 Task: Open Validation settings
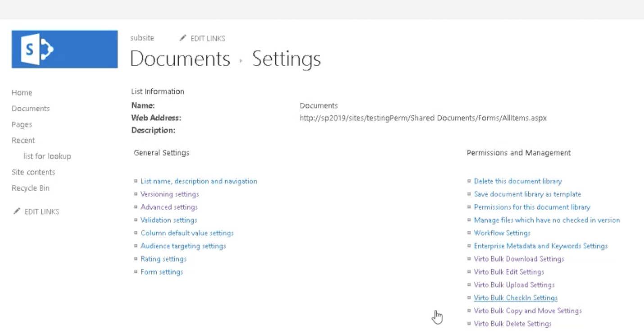coord(168,220)
